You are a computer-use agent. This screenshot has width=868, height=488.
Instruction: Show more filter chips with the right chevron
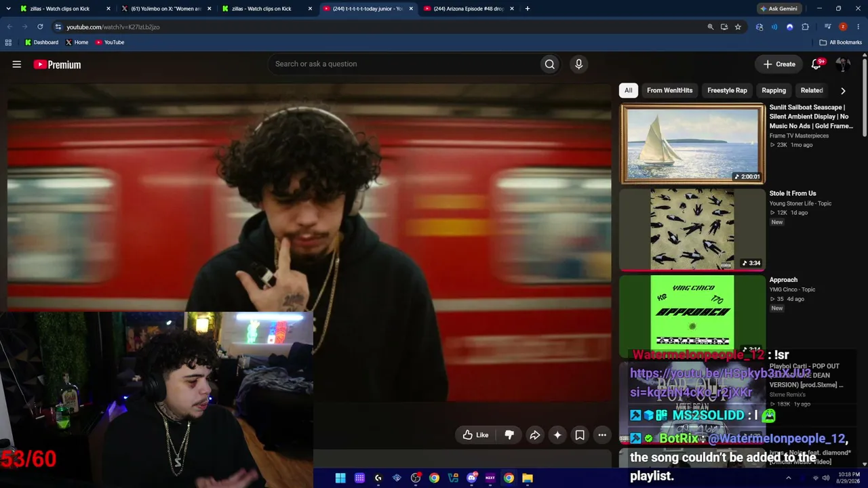843,90
